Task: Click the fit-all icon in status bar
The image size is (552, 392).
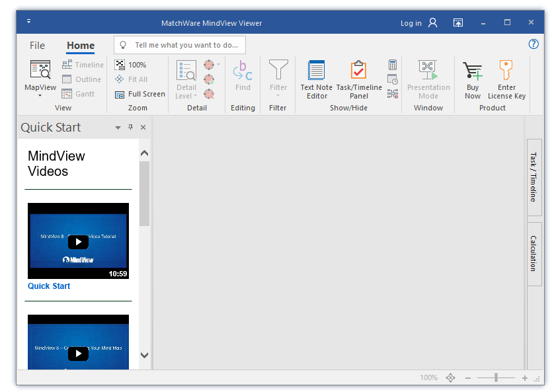Action: click(450, 378)
